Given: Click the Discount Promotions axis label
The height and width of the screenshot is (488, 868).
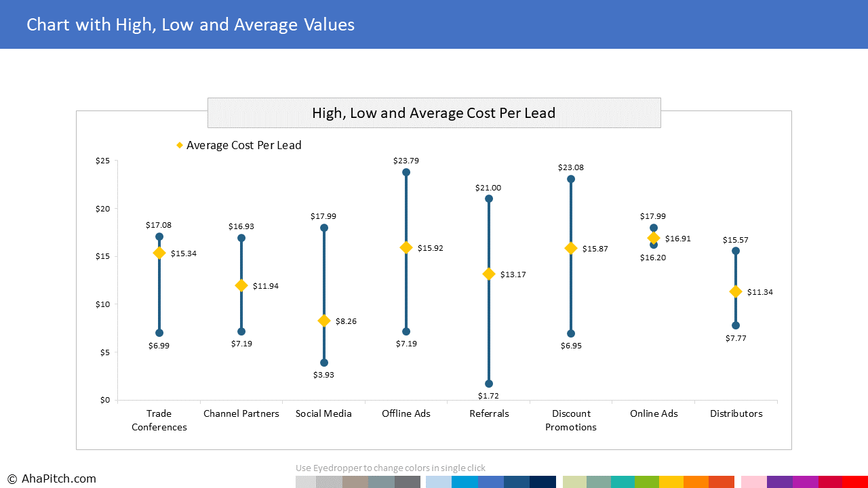Looking at the screenshot, I should click(571, 420).
